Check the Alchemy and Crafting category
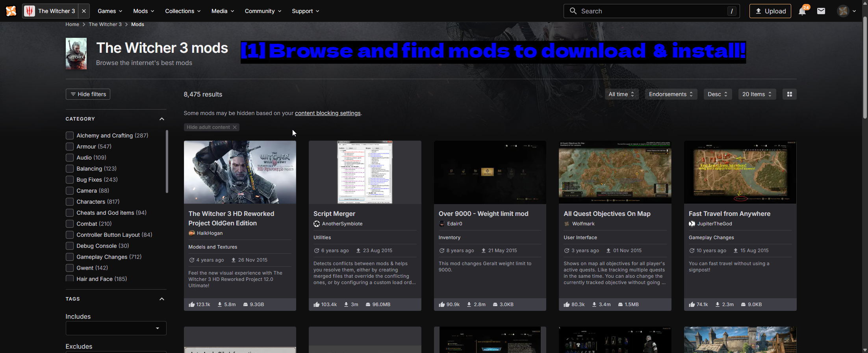Image resolution: width=868 pixels, height=353 pixels. [x=70, y=136]
